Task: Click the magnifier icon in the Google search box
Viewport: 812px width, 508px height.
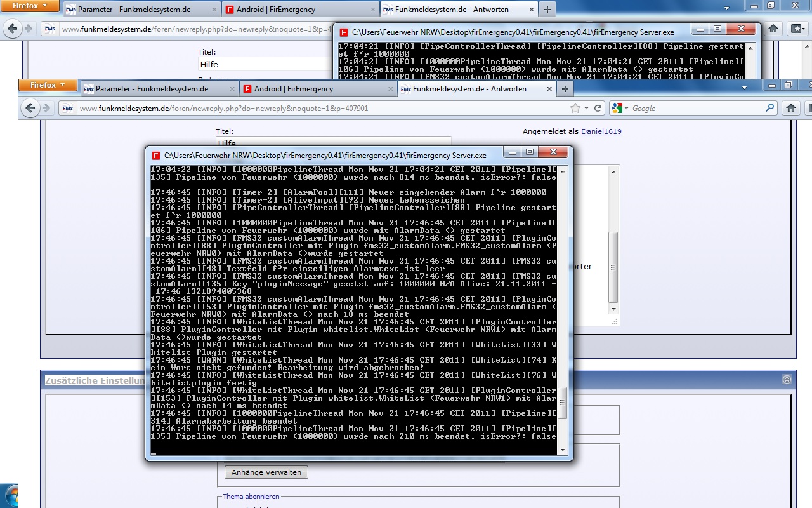Action: 770,109
